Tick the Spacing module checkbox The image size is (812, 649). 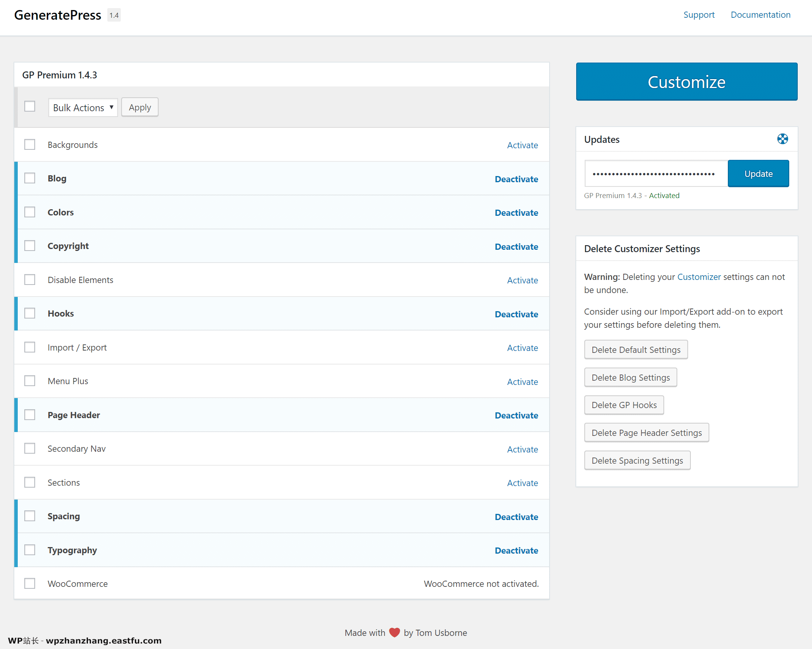tap(30, 516)
